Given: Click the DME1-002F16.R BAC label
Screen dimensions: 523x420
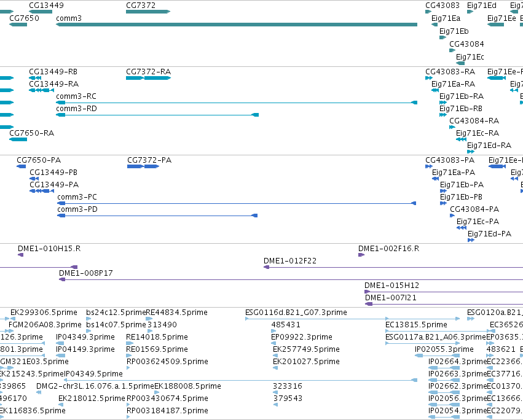Looking at the screenshot, I should [388, 249].
